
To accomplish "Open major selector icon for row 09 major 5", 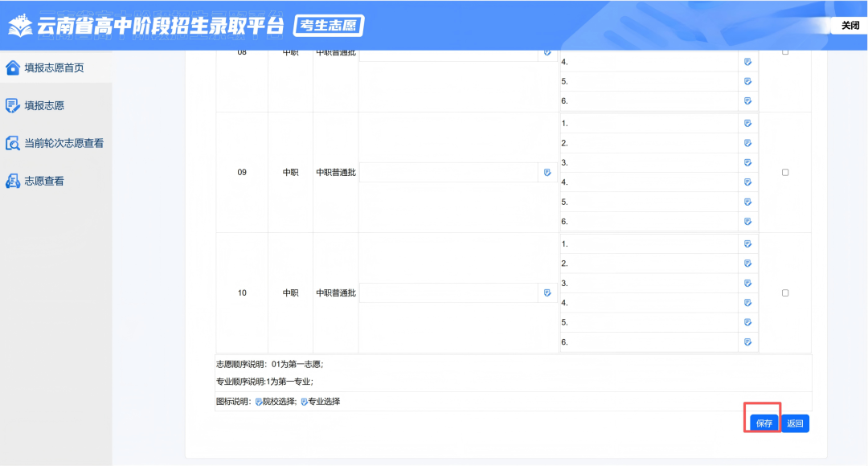I will (x=748, y=202).
